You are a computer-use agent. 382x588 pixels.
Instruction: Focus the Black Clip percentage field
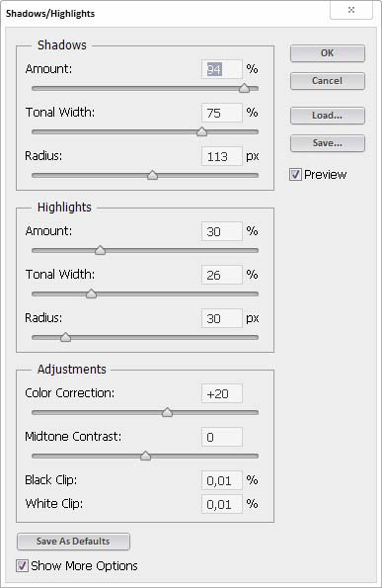point(222,480)
